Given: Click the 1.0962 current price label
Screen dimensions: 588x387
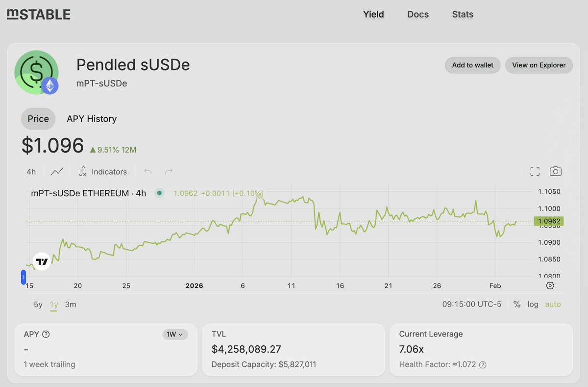Looking at the screenshot, I should click(550, 221).
